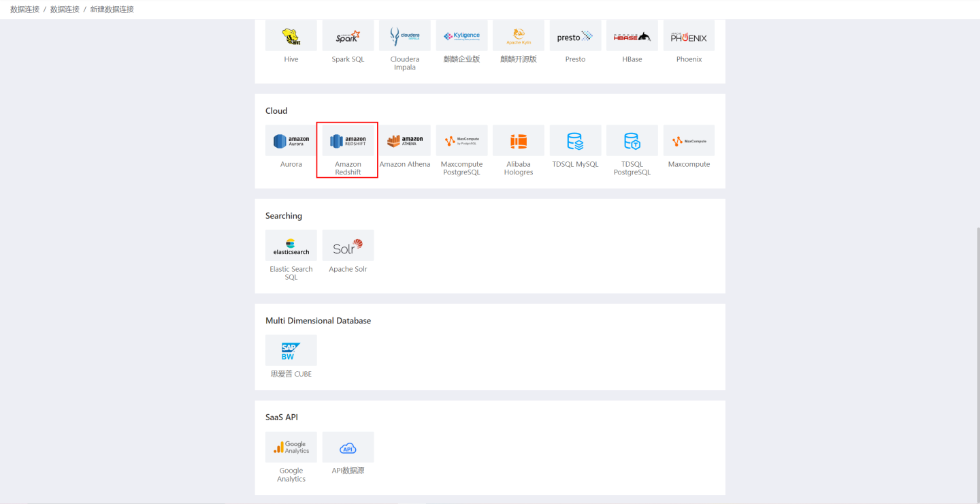980x504 pixels.
Task: Click the SaaS API section heading
Action: pos(282,418)
